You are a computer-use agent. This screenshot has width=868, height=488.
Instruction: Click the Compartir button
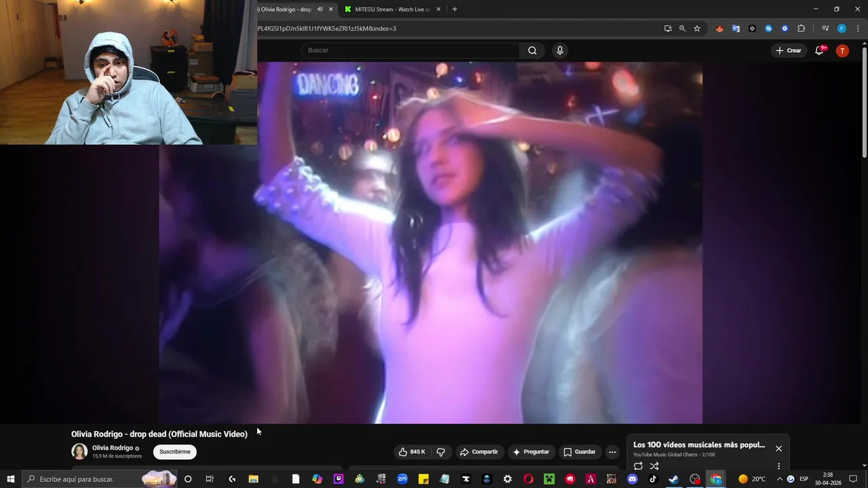[479, 452]
